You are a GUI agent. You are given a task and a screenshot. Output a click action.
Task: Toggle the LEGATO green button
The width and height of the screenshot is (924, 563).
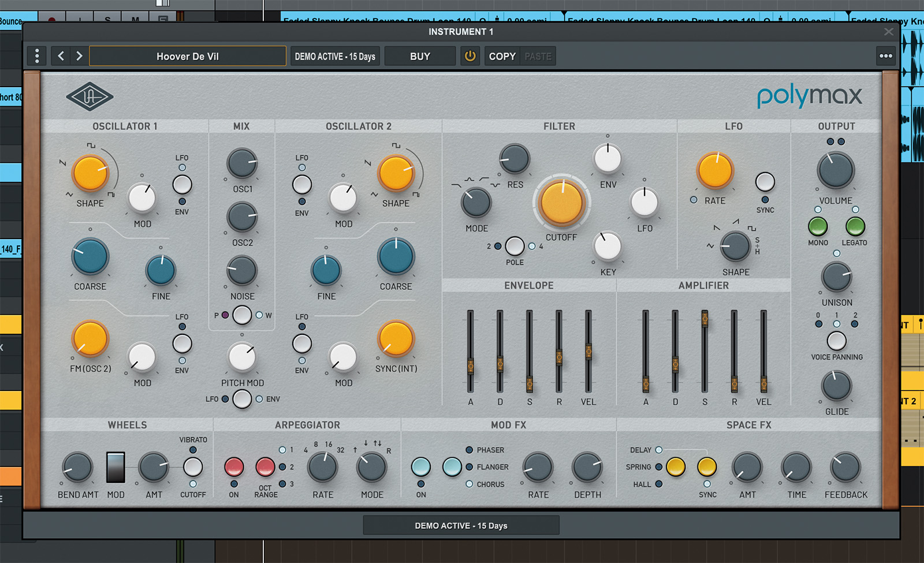click(x=855, y=226)
